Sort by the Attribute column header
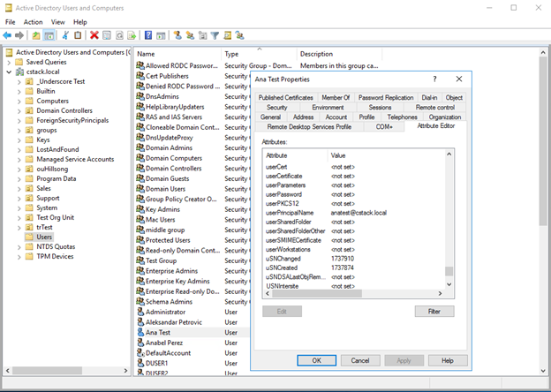The width and height of the screenshot is (551, 392). click(295, 155)
